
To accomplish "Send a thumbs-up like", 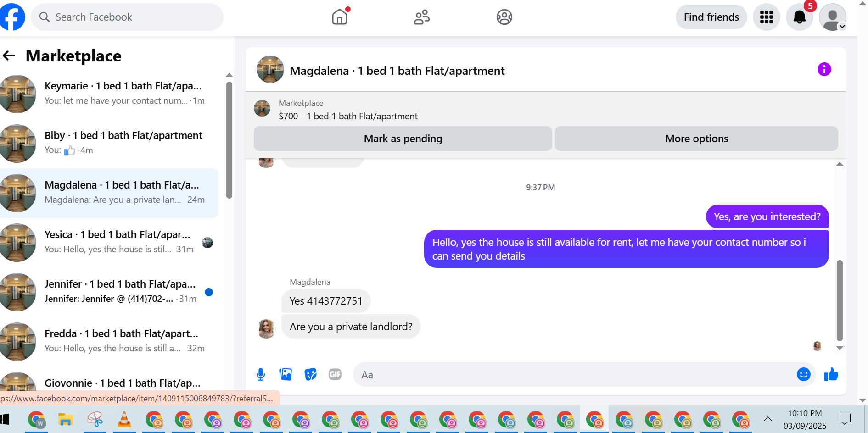I will click(x=831, y=375).
